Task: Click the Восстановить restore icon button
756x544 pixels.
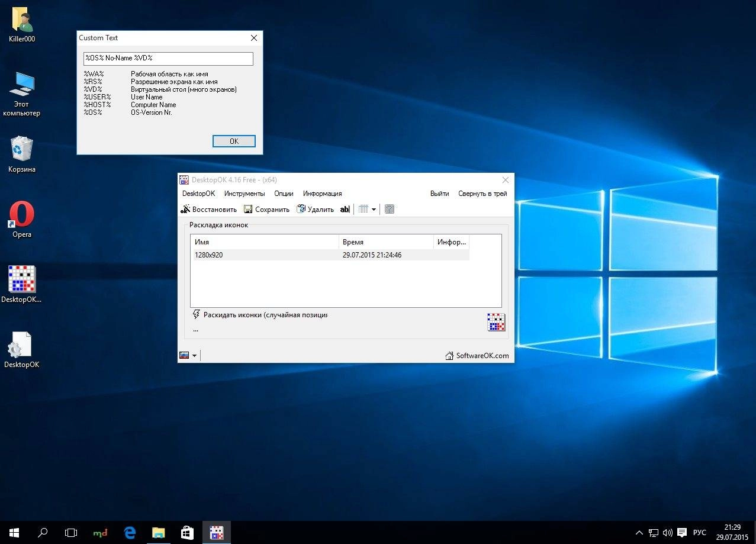Action: pos(208,209)
